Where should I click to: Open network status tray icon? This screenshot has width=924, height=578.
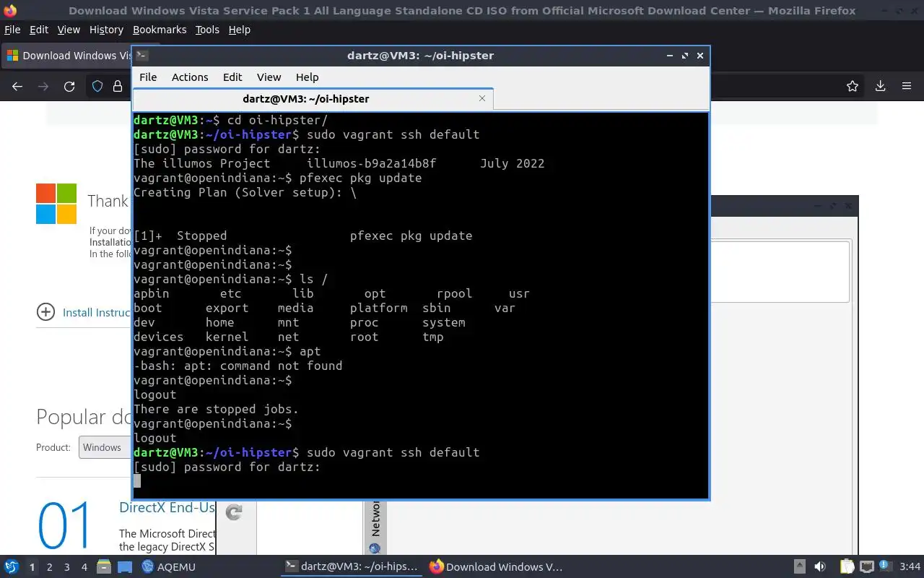point(866,566)
